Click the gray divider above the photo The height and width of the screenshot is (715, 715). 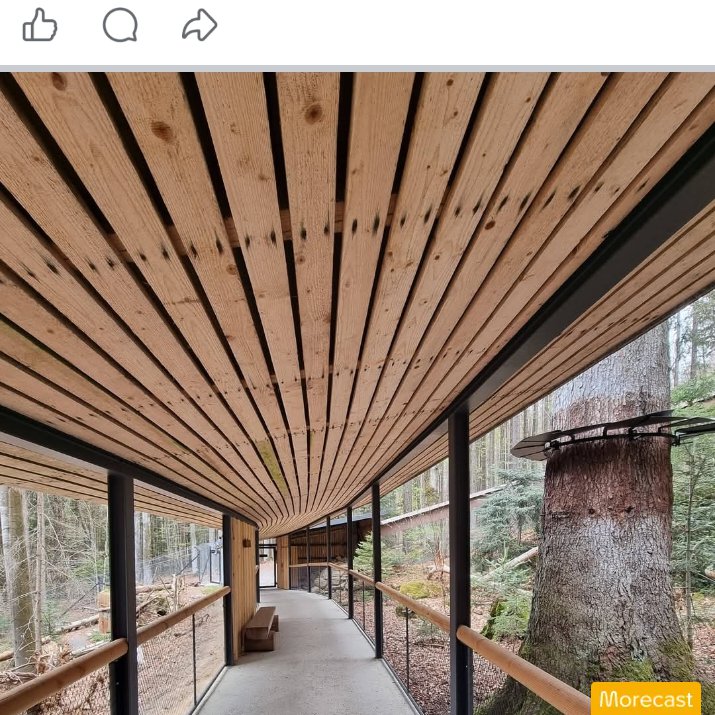(358, 68)
